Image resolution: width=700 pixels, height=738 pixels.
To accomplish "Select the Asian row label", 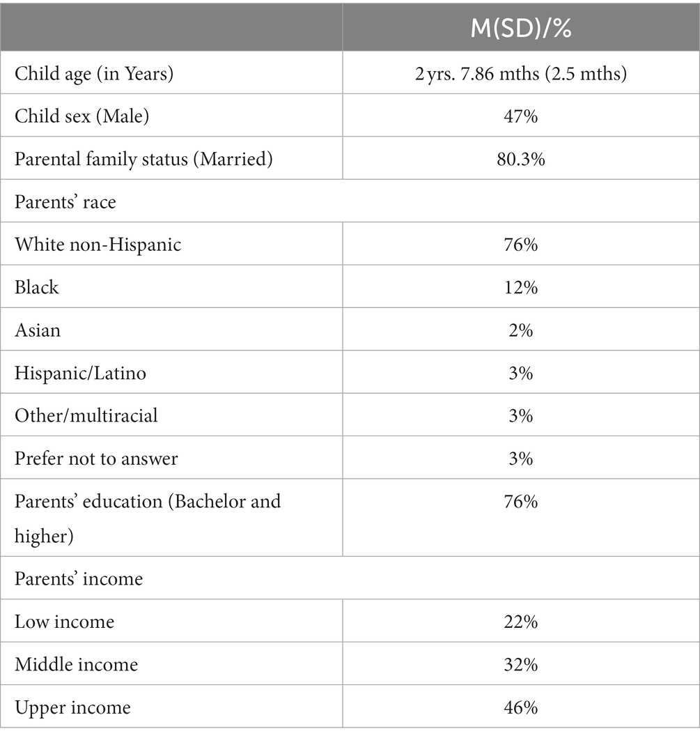I will [x=38, y=330].
